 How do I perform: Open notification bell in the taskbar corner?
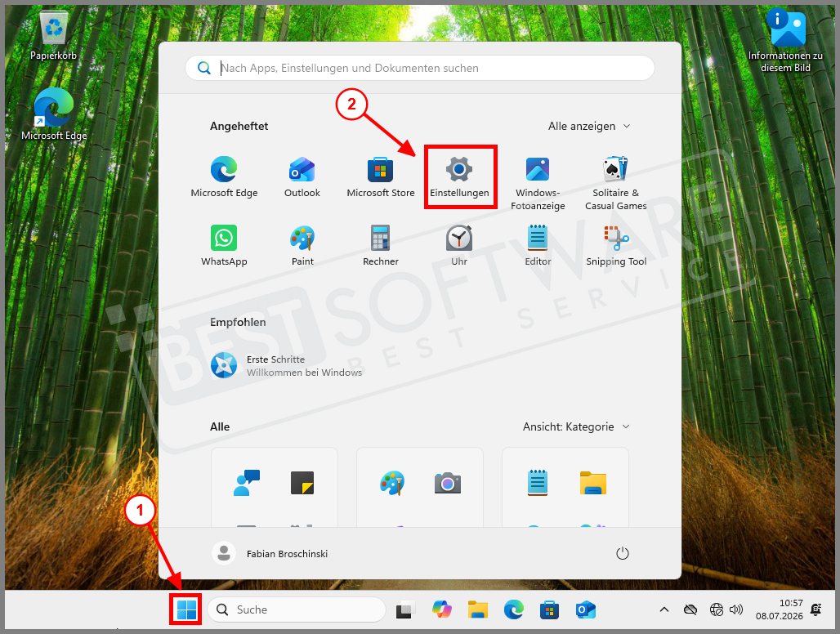click(815, 609)
